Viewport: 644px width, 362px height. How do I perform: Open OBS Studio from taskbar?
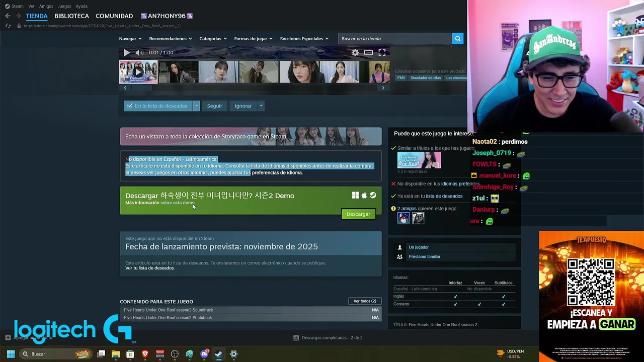click(175, 354)
